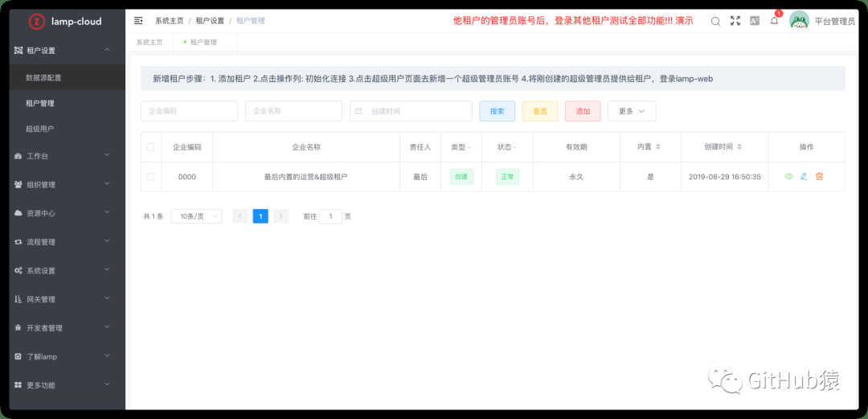Switch to the 租户管理 tab

pos(205,42)
